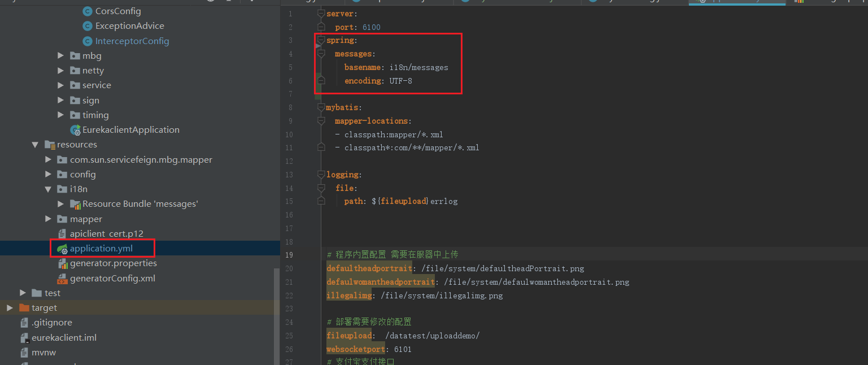Click the generator.properties file icon
Image resolution: width=868 pixels, height=365 pixels.
point(62,263)
